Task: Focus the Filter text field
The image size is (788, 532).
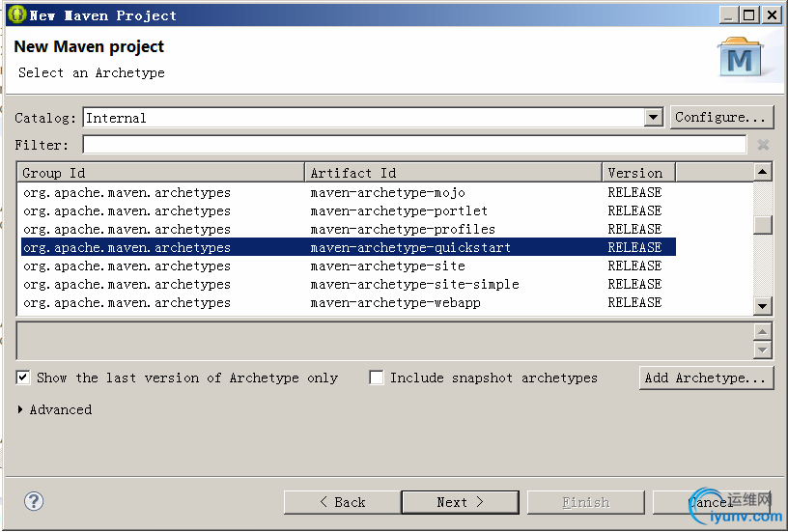Action: coord(414,145)
